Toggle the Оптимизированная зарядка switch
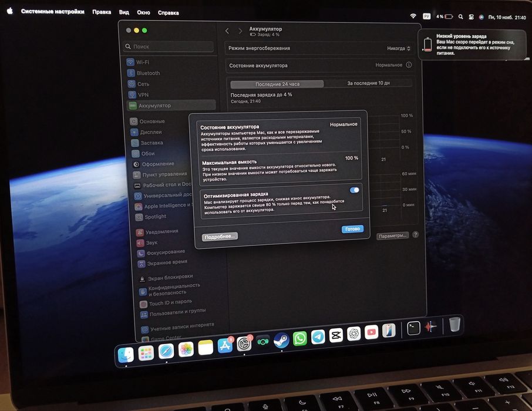 pyautogui.click(x=355, y=190)
